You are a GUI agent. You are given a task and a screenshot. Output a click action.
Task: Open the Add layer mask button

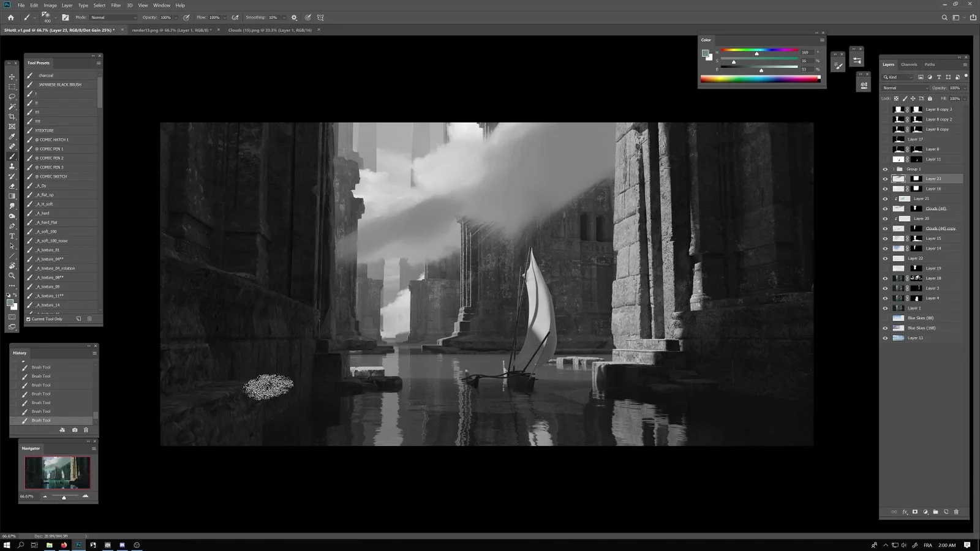tap(914, 512)
